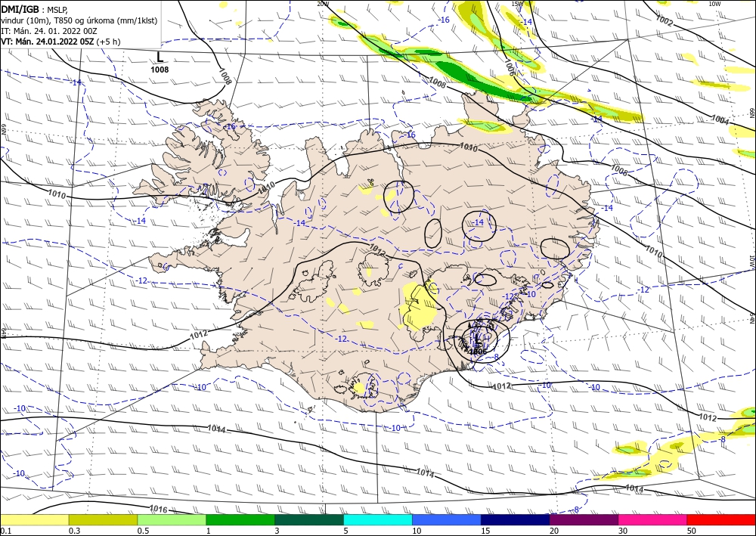The height and width of the screenshot is (536, 756).
Task: Click the 'L 1006' low over the southeast glacier
Action: (477, 343)
